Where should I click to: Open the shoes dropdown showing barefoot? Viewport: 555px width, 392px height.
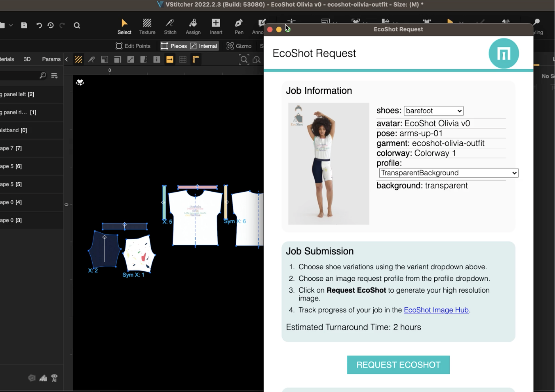click(x=433, y=111)
